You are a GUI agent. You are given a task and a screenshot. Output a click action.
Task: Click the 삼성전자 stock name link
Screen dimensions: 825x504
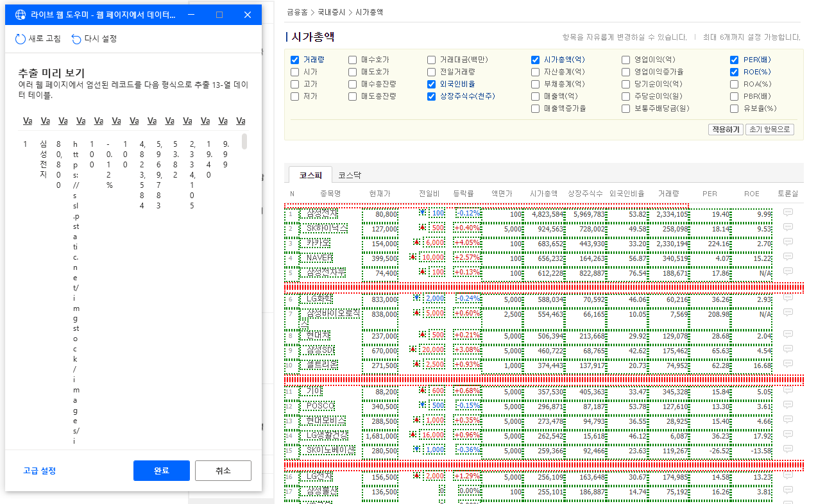pyautogui.click(x=322, y=214)
